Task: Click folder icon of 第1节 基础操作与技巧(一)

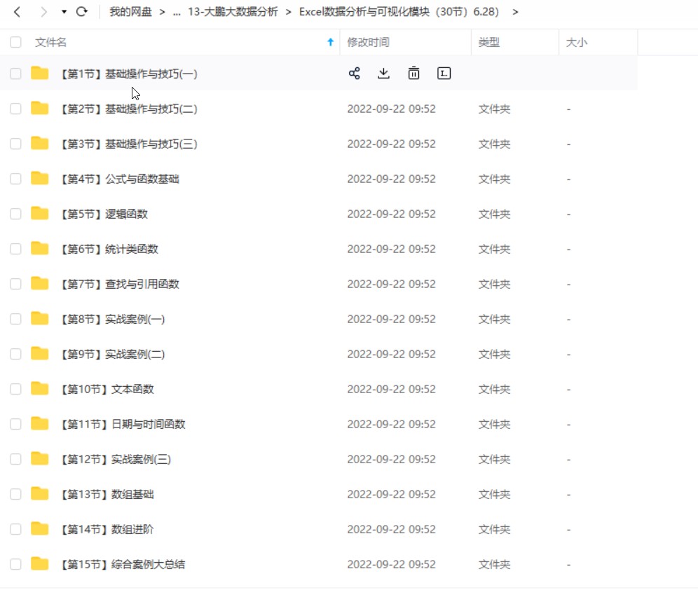Action: tap(40, 73)
